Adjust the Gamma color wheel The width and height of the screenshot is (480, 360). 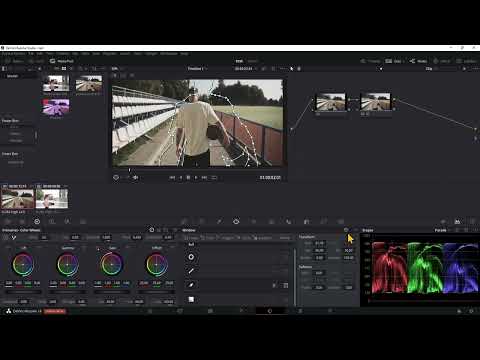tap(68, 264)
